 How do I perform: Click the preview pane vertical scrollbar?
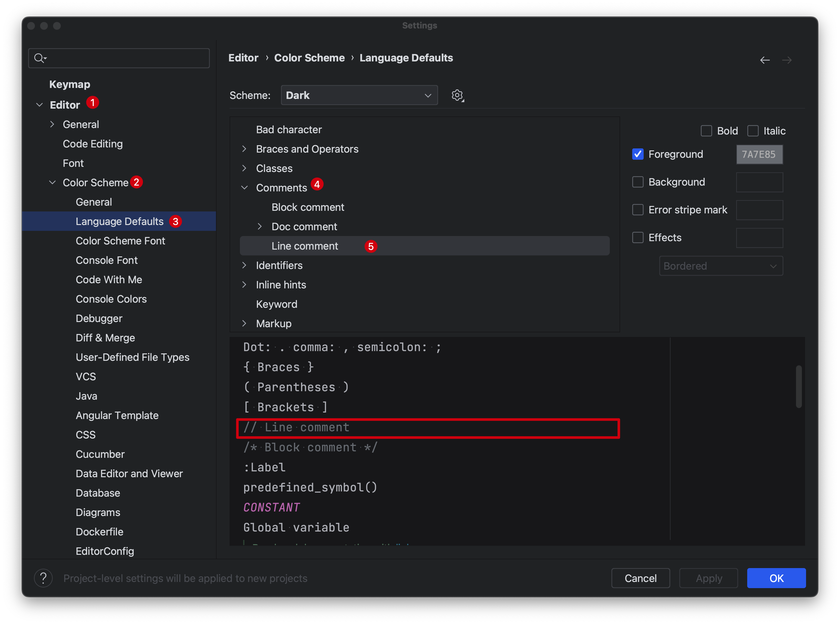pos(799,386)
